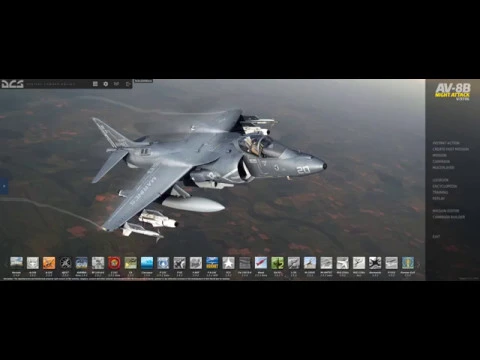Open the module manager grid icon
This screenshot has height=360, width=480.
pyautogui.click(x=95, y=84)
